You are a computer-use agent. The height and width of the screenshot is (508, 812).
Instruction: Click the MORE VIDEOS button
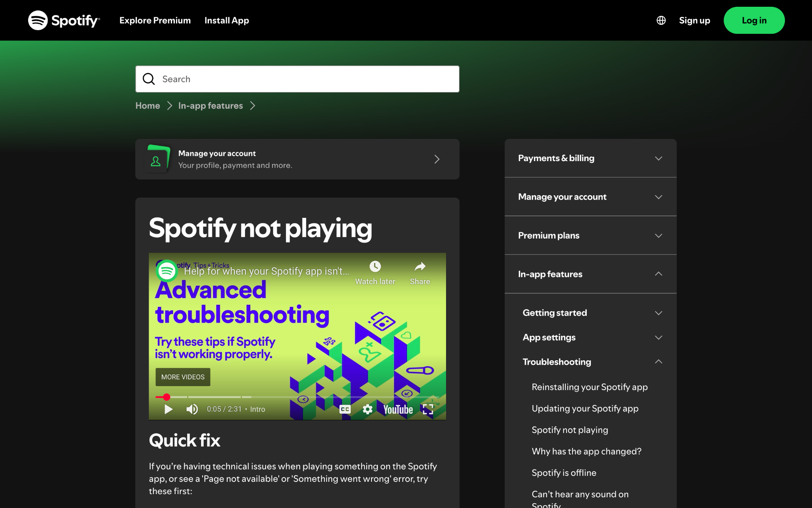(183, 377)
